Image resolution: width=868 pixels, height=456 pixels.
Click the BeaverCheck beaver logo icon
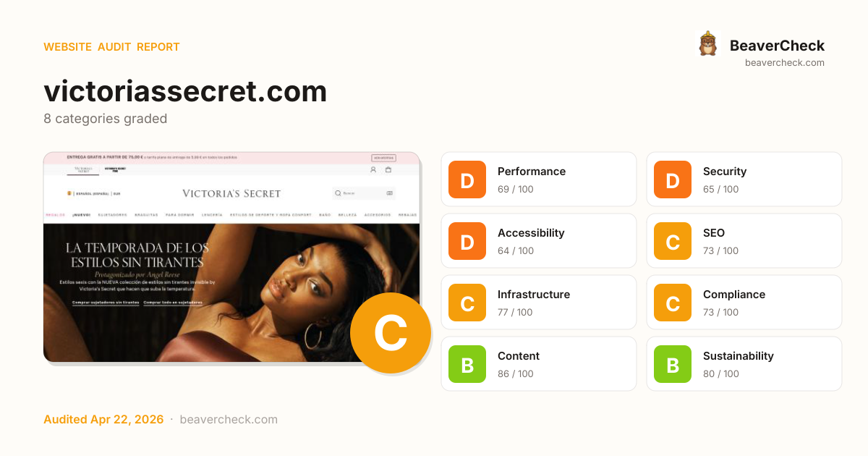pyautogui.click(x=707, y=44)
